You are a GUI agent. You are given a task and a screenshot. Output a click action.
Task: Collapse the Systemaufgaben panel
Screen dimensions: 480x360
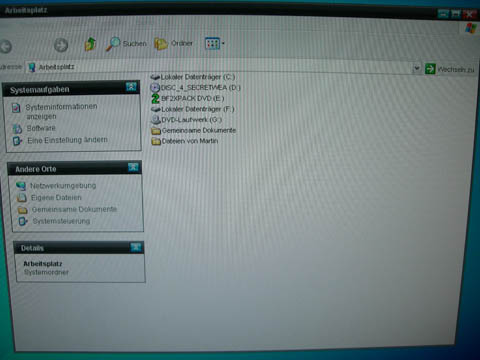click(131, 87)
